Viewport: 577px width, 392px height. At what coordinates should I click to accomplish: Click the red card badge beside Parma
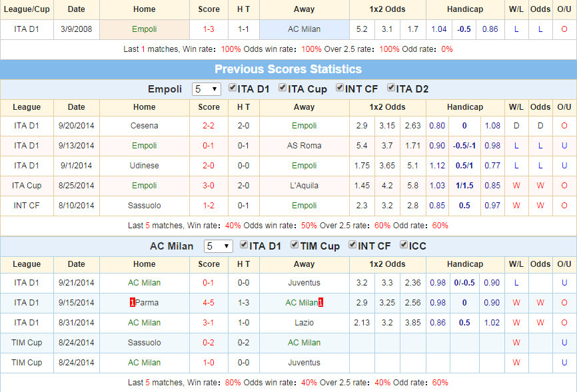[x=132, y=302]
